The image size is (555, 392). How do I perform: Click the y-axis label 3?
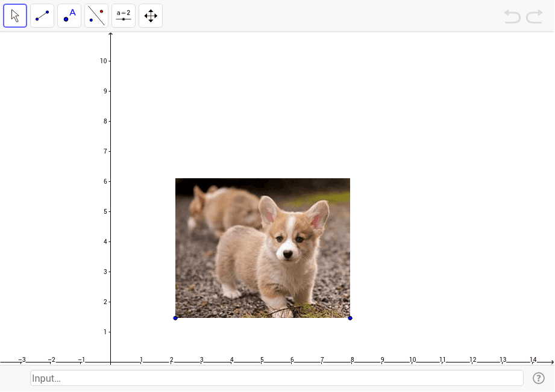pos(105,272)
